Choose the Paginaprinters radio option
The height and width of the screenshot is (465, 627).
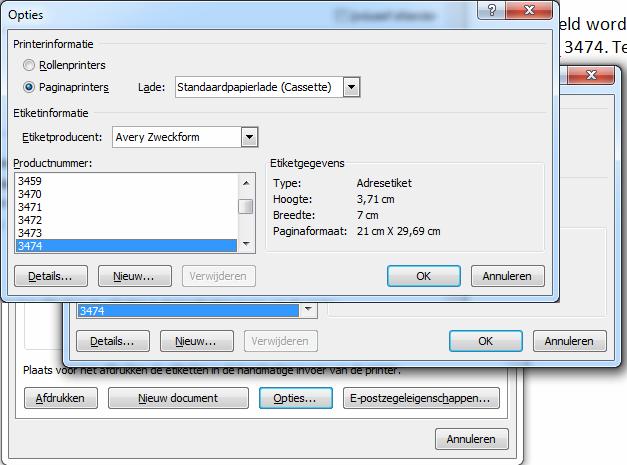(29, 87)
